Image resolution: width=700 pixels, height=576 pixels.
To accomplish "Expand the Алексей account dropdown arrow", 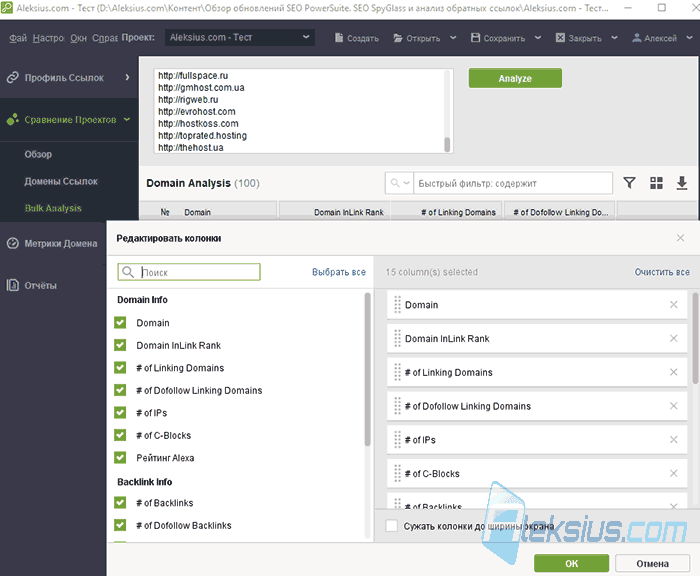I will tap(687, 38).
